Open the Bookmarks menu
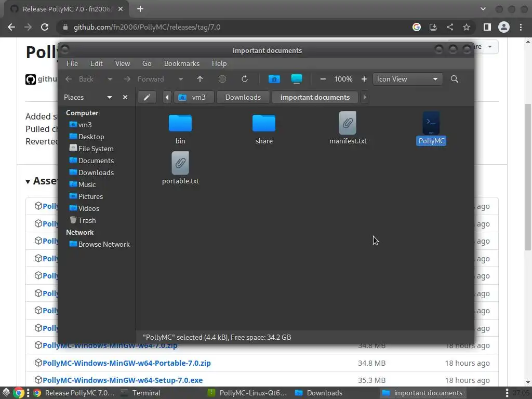Image resolution: width=532 pixels, height=399 pixels. 182,63
